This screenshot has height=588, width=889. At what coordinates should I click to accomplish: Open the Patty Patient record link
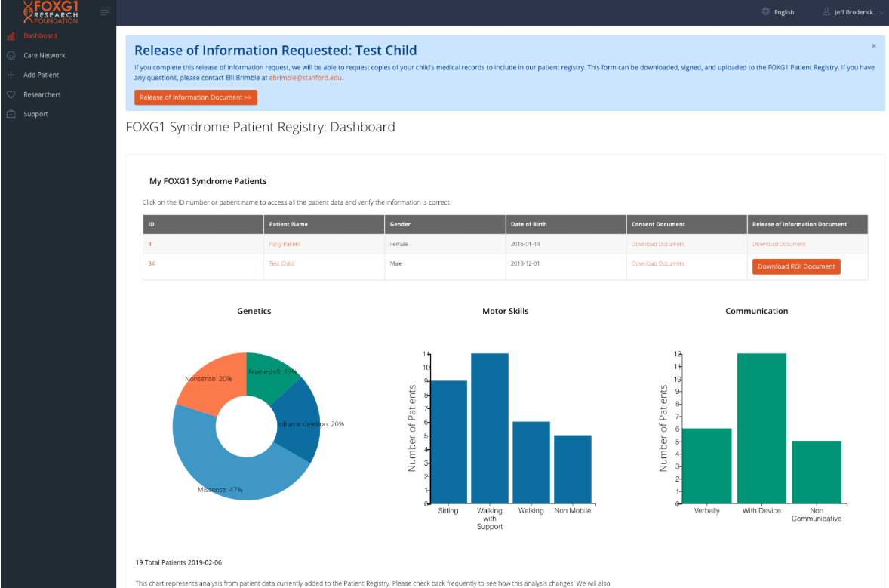tap(285, 244)
